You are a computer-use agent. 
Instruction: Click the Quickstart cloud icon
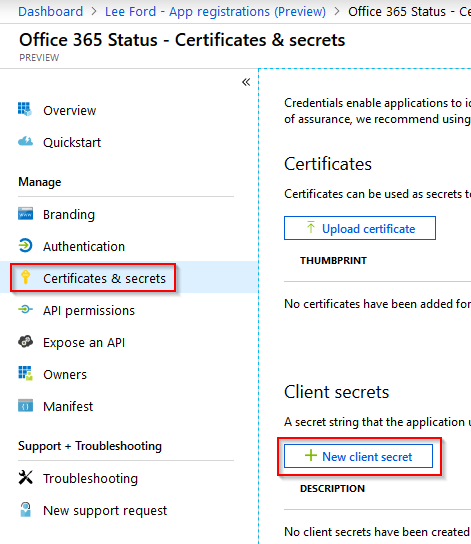tap(25, 142)
